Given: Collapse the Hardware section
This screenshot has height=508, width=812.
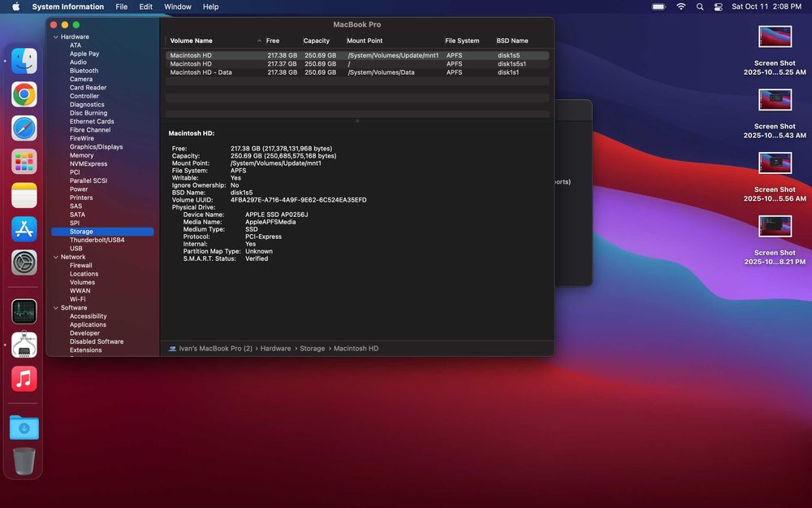Looking at the screenshot, I should point(56,37).
